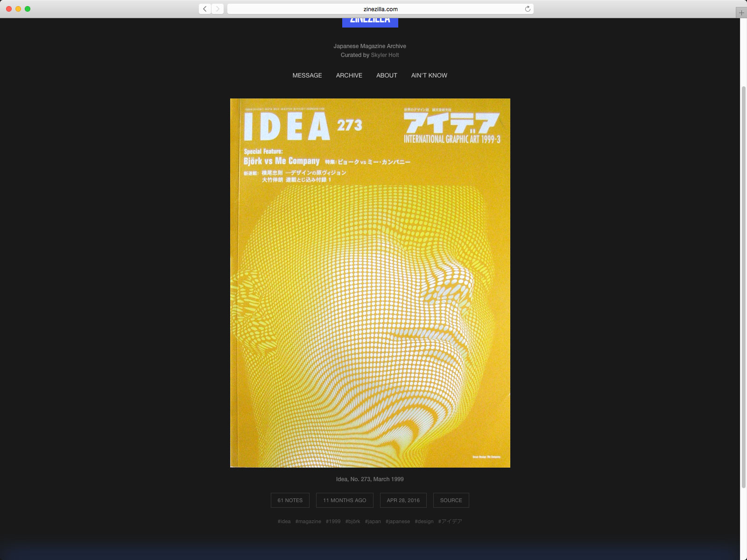Filter by the #1999 tag

point(333,521)
